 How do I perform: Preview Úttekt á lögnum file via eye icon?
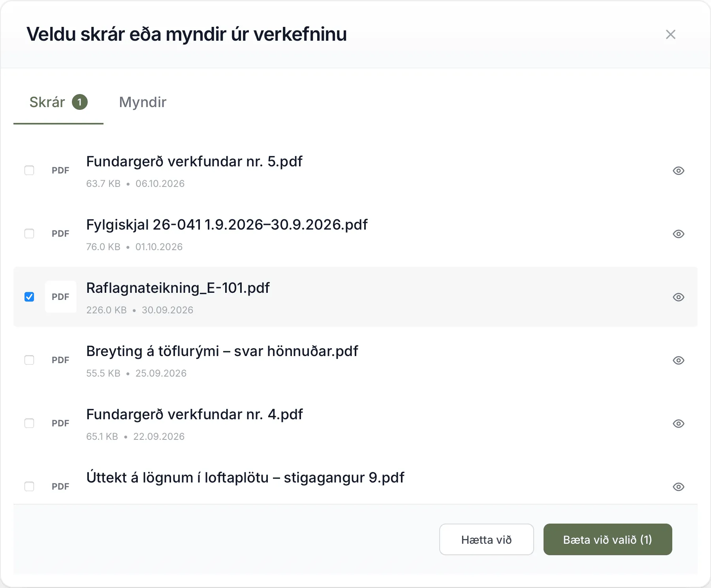678,487
